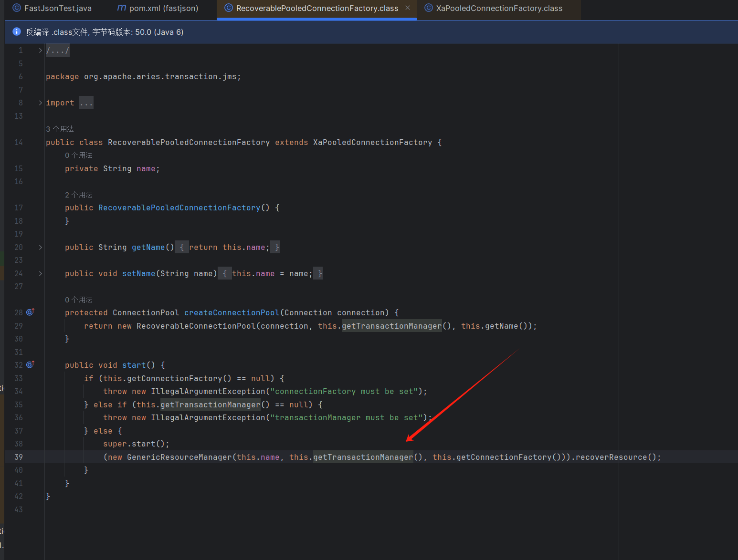Click the createConnectionPool method name
Image resolution: width=738 pixels, height=560 pixels.
(x=232, y=312)
